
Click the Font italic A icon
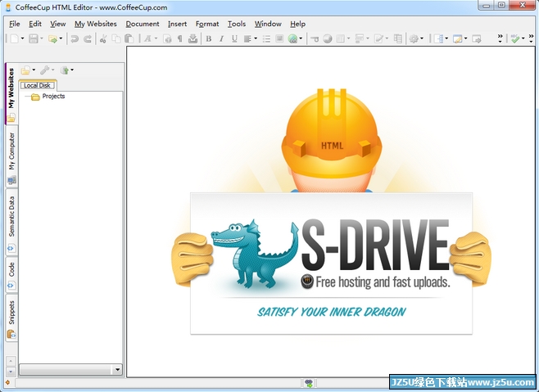[x=147, y=38]
